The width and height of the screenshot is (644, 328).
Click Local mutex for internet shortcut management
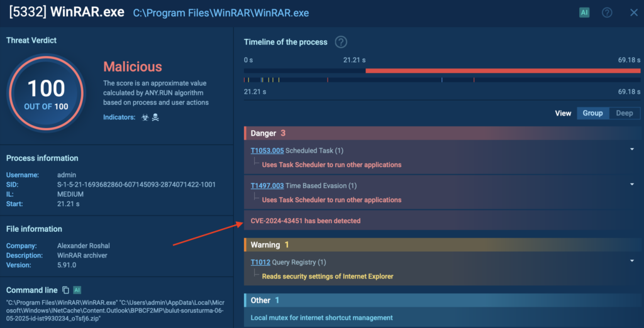(x=321, y=318)
